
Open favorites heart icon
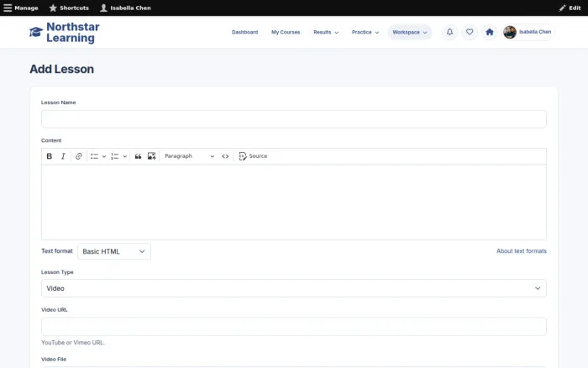[470, 32]
